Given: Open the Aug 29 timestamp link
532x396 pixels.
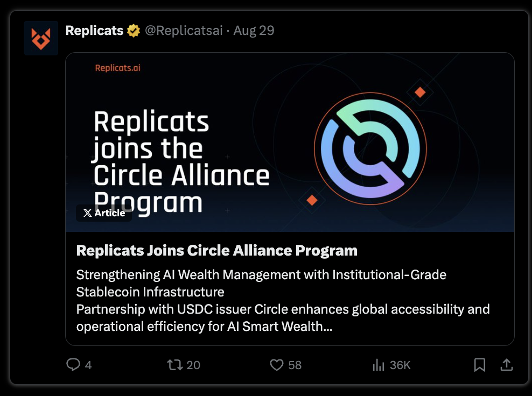Looking at the screenshot, I should (254, 31).
